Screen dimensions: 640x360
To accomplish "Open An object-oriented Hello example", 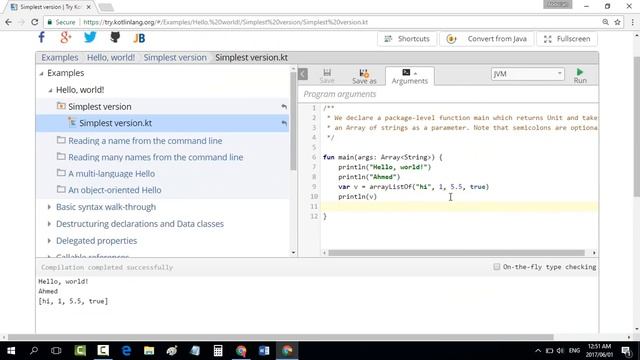I will coord(114,190).
